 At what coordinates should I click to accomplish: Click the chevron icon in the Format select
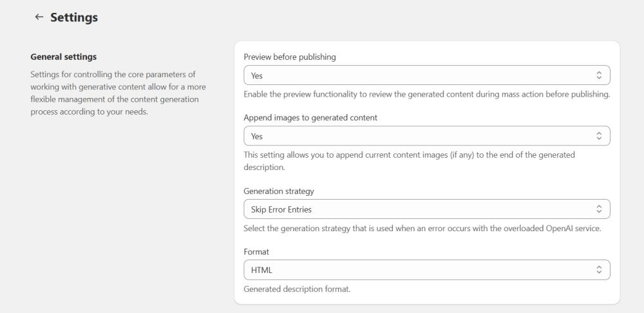(x=599, y=270)
